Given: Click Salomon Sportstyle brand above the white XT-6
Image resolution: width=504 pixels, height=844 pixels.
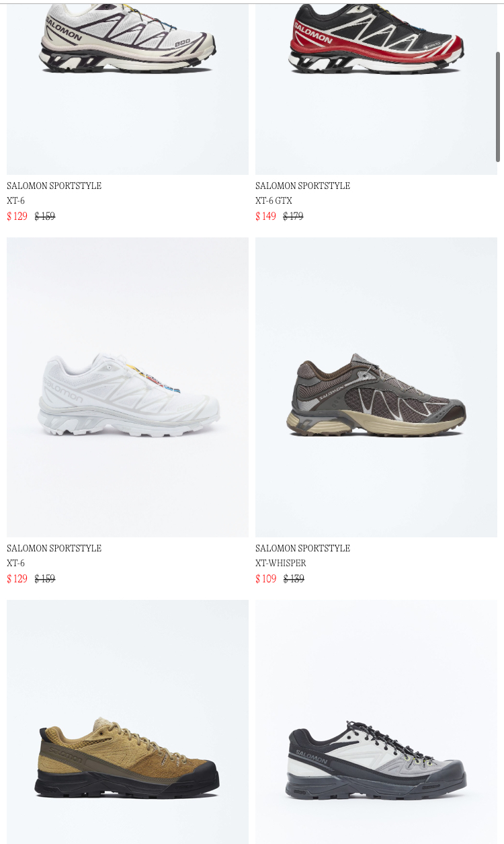Looking at the screenshot, I should coord(54,548).
